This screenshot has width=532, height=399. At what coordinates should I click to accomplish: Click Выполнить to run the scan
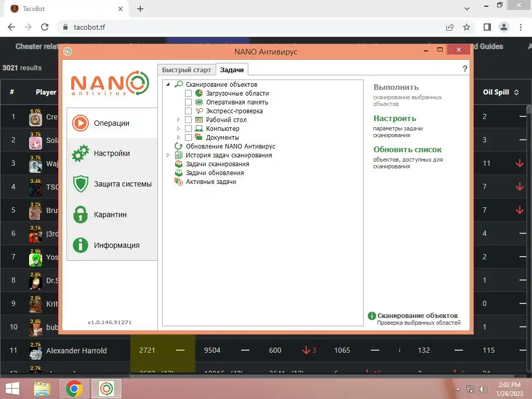[396, 87]
